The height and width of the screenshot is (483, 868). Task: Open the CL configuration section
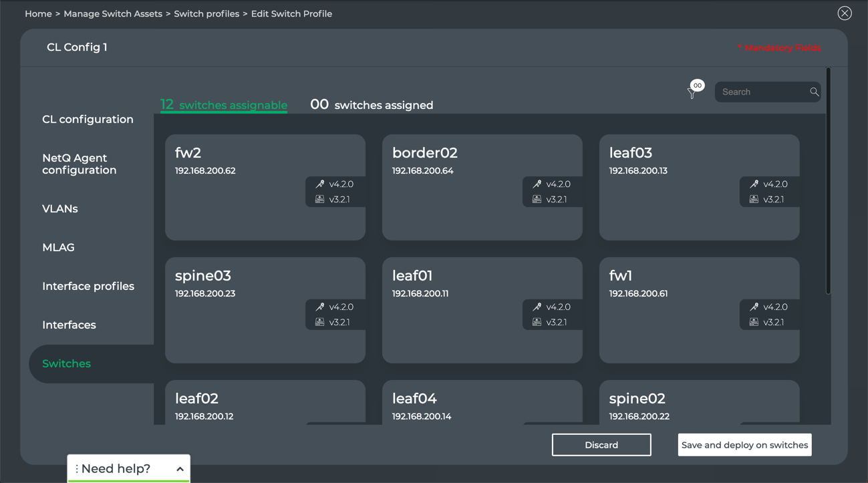[88, 120]
